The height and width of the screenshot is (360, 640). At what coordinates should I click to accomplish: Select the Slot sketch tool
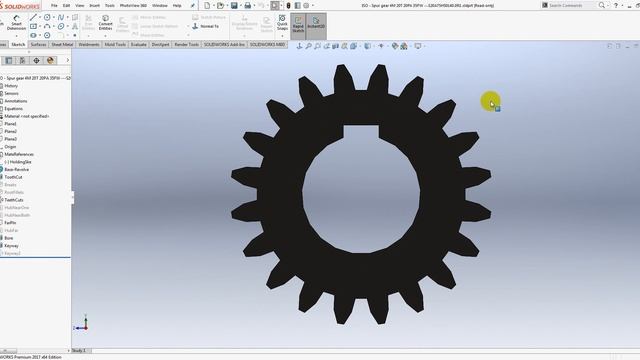(33, 35)
